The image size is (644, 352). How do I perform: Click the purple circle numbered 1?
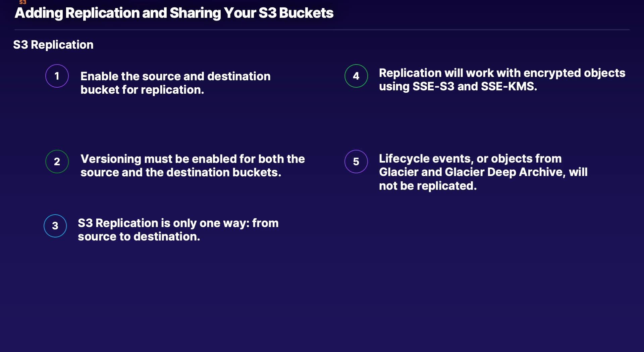tap(57, 76)
